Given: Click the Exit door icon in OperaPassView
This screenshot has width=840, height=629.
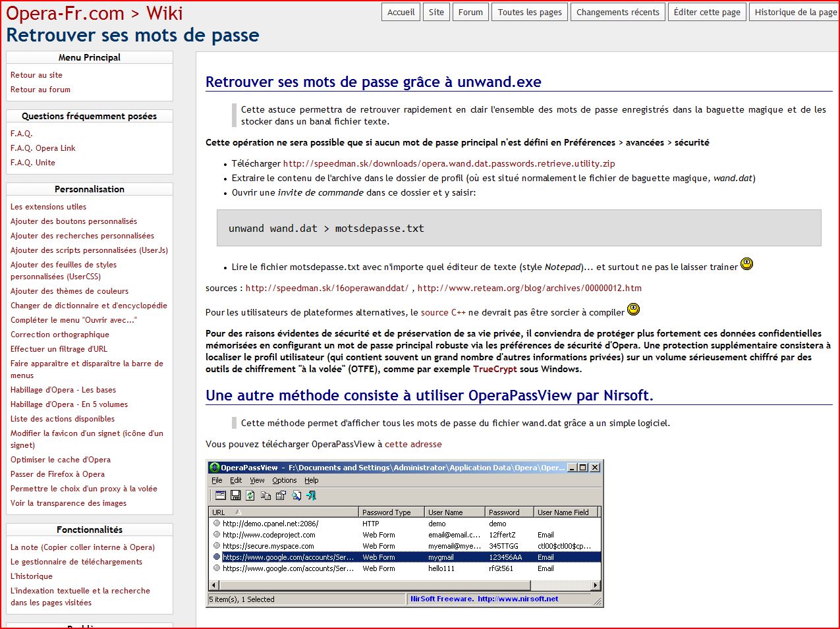Looking at the screenshot, I should [x=312, y=495].
